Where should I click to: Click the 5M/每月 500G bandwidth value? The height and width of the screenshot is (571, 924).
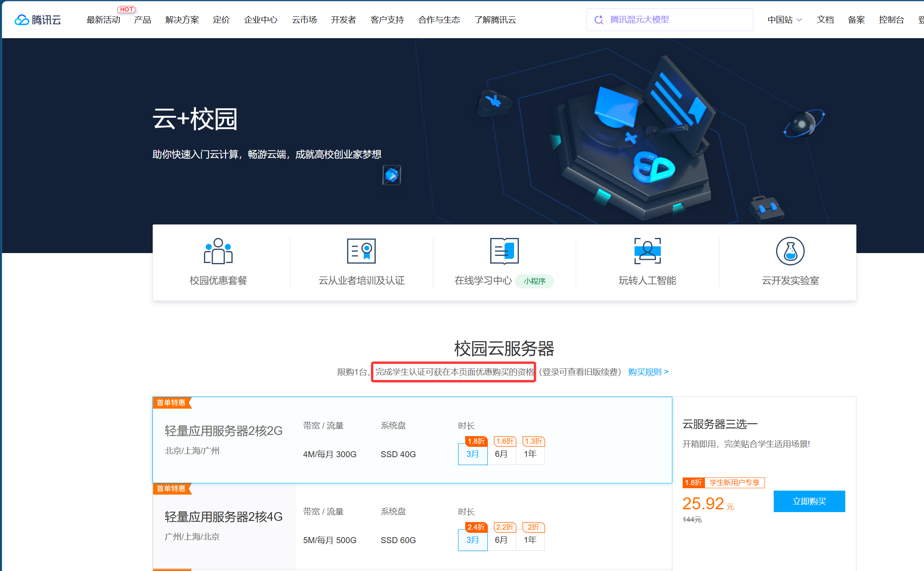pos(330,540)
